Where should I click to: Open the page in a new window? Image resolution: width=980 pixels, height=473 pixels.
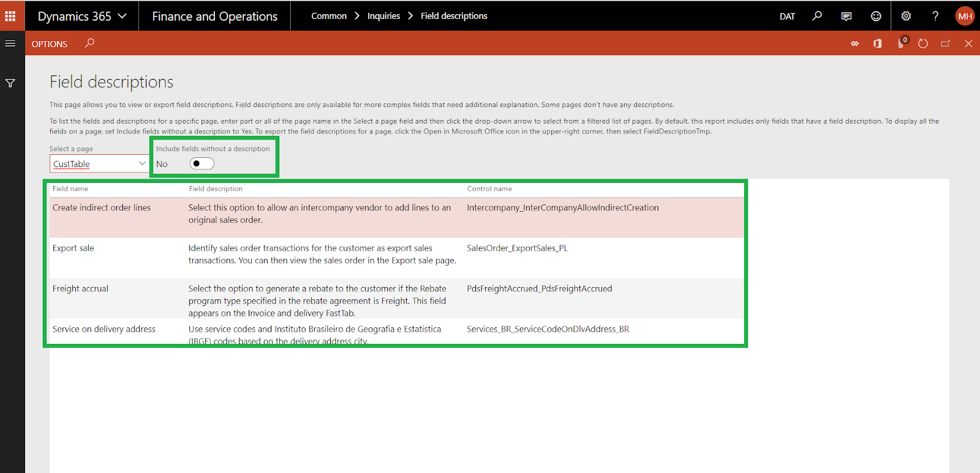[946, 43]
